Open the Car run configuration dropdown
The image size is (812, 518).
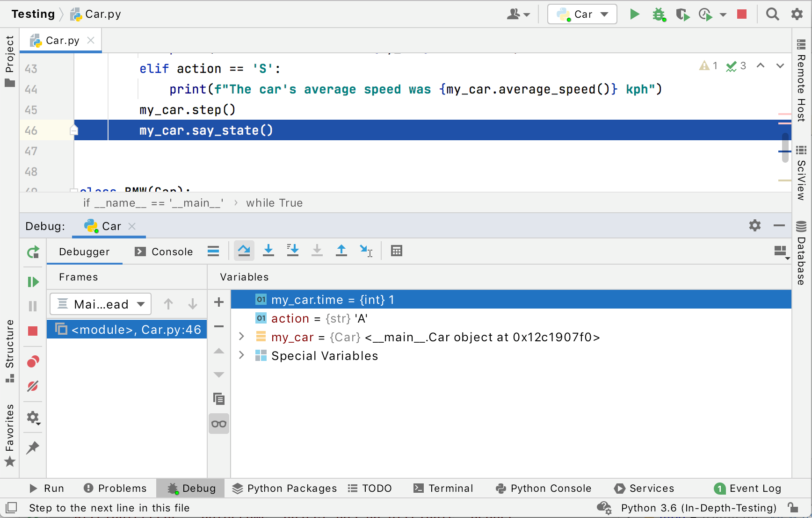point(582,14)
